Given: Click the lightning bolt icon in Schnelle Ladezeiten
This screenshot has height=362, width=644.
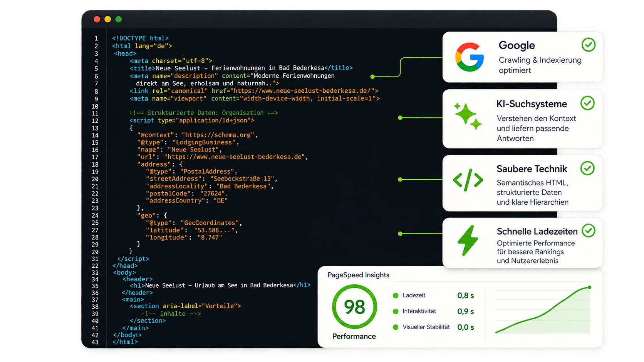Looking at the screenshot, I should (x=468, y=240).
